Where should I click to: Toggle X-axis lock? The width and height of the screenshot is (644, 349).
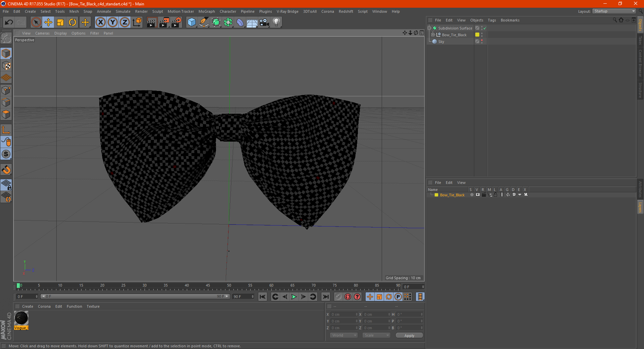100,22
